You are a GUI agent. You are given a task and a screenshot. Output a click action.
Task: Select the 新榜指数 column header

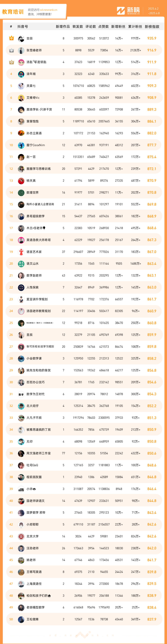152,26
